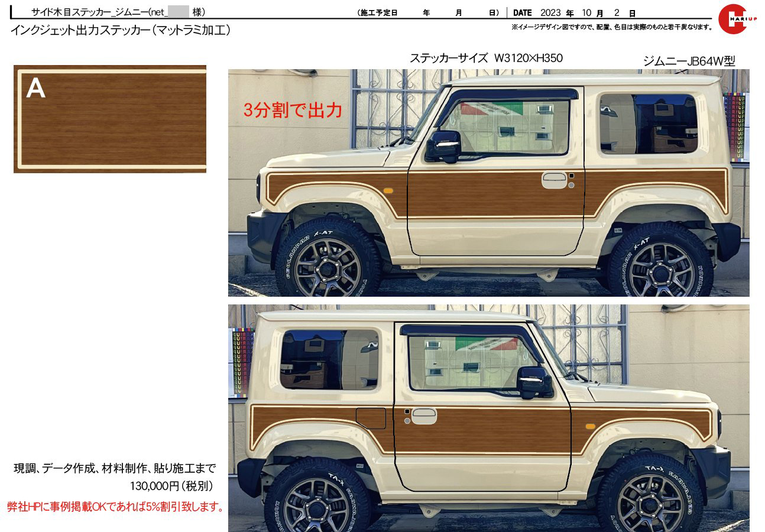
Task: Click the red text 3分割で出力
Action: pos(293,110)
